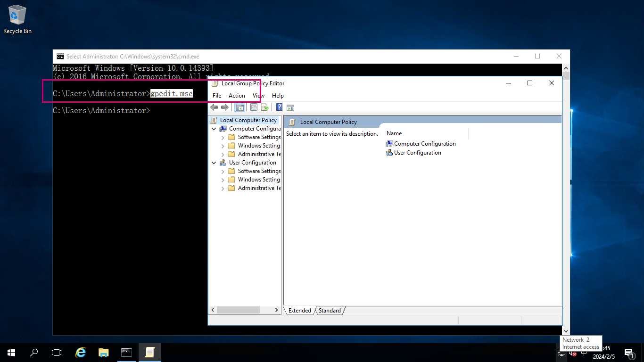Open the Help menu

click(278, 96)
